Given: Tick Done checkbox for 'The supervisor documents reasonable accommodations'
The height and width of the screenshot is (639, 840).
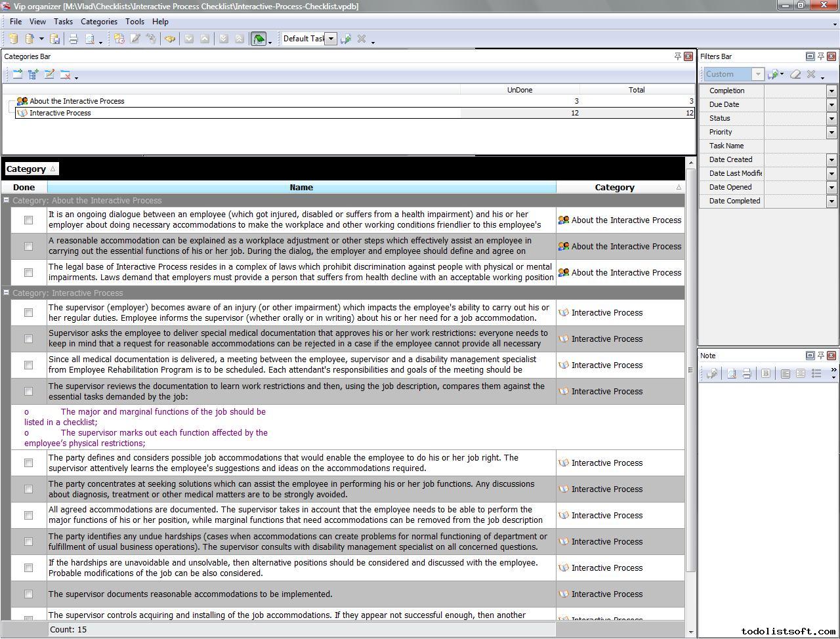Looking at the screenshot, I should [x=28, y=594].
